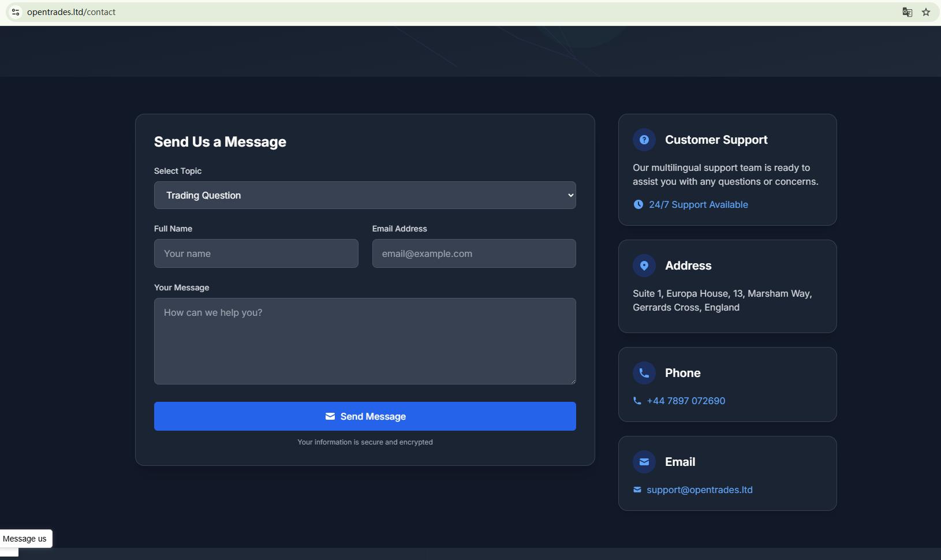The height and width of the screenshot is (560, 941).
Task: Click the 24/7 Support Available link
Action: tap(698, 204)
